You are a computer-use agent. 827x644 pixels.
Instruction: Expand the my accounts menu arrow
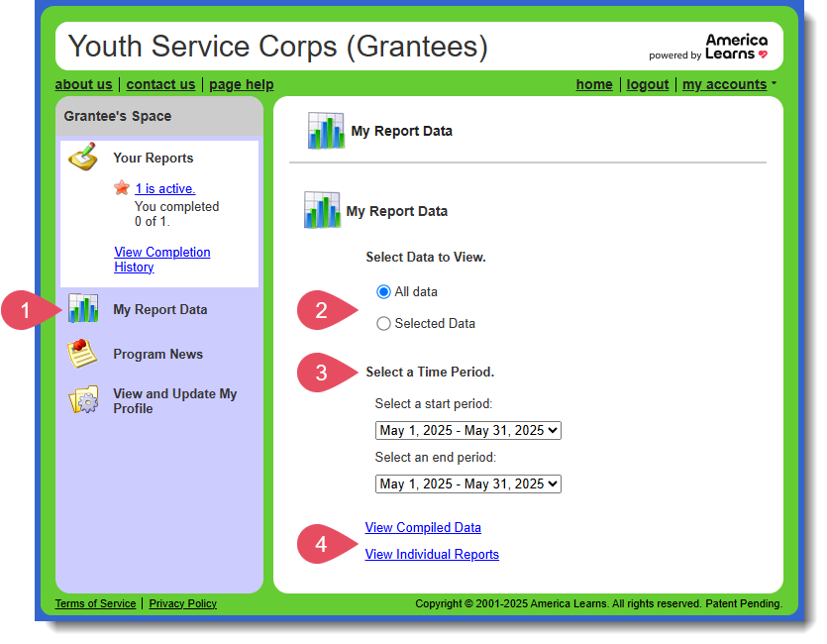[x=774, y=83]
